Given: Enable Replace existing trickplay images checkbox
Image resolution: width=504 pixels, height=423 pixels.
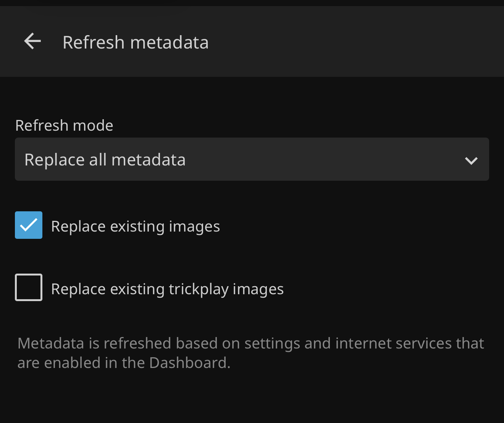Looking at the screenshot, I should (29, 287).
